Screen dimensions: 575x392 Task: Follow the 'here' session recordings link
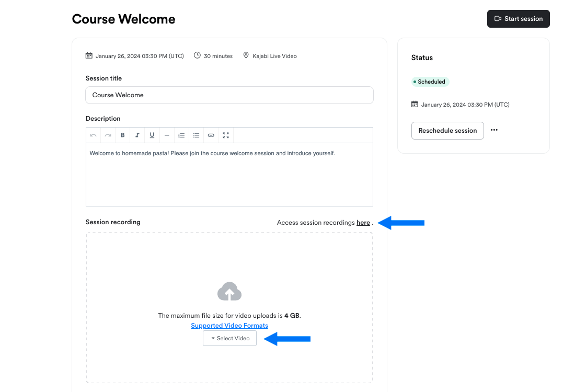click(x=363, y=223)
